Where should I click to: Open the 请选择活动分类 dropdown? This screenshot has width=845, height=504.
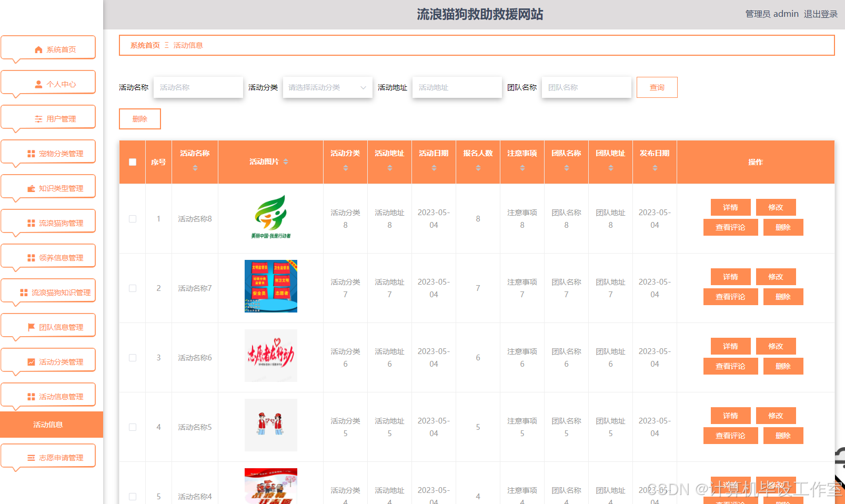[x=327, y=87]
